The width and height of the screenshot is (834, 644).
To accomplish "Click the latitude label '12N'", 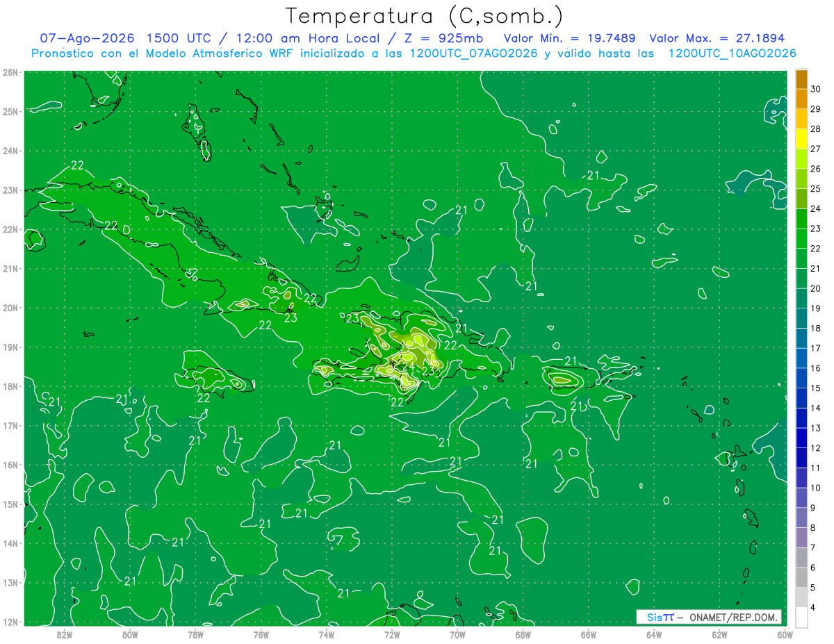I will coord(10,622).
